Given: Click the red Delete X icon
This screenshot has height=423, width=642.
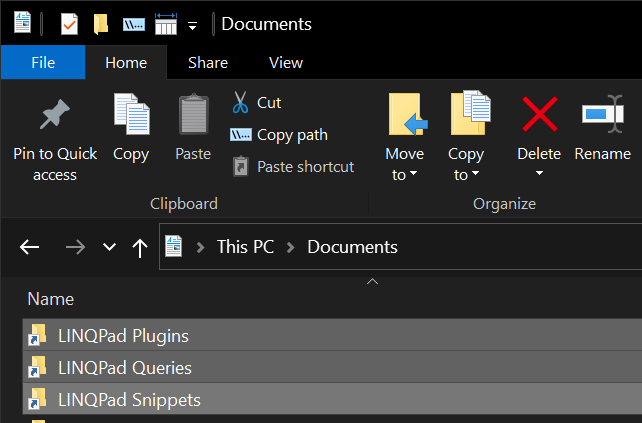Looking at the screenshot, I should click(540, 114).
